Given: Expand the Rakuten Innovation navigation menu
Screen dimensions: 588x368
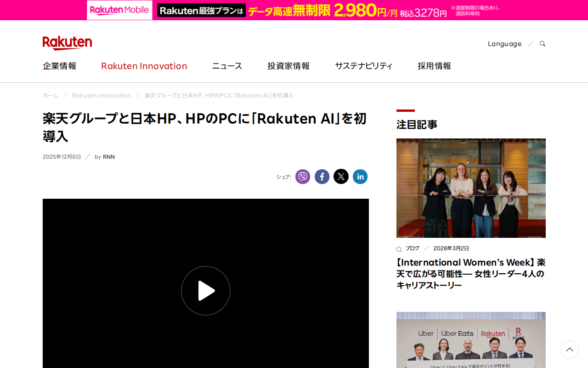Looking at the screenshot, I should pos(144,65).
